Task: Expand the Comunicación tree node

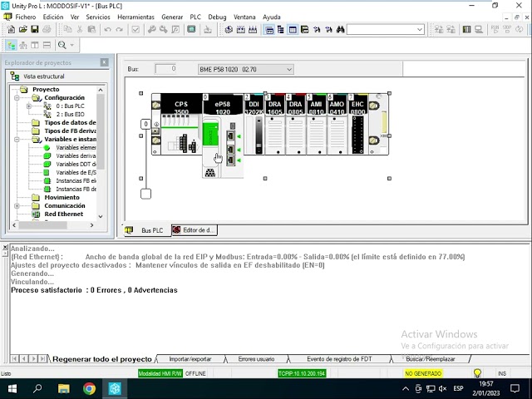Action: [x=17, y=206]
